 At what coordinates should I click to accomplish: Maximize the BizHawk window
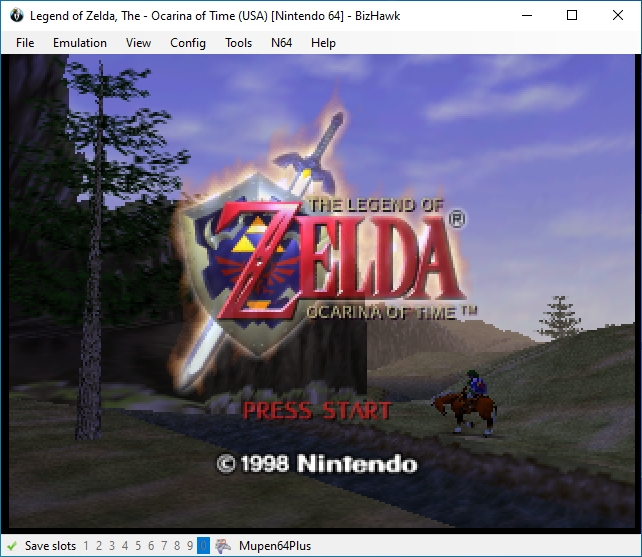(x=572, y=16)
